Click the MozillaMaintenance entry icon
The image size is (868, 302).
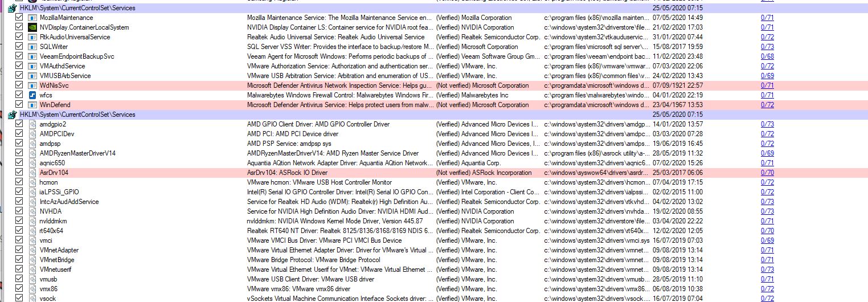click(33, 18)
